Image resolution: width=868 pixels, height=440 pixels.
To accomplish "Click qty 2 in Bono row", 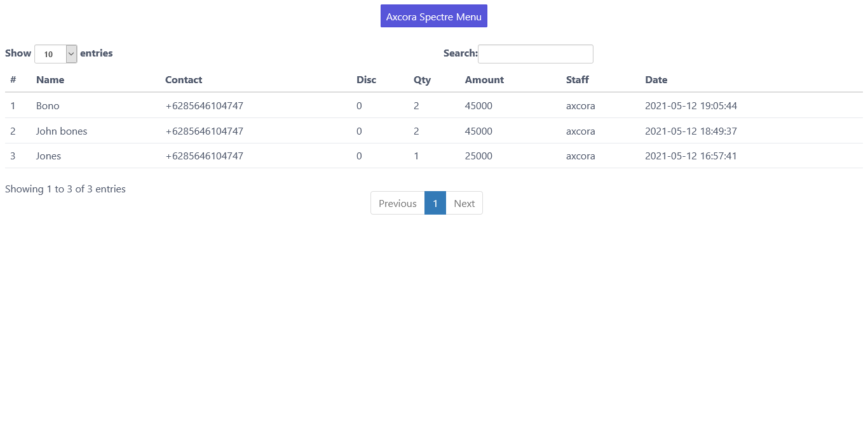I will click(416, 106).
